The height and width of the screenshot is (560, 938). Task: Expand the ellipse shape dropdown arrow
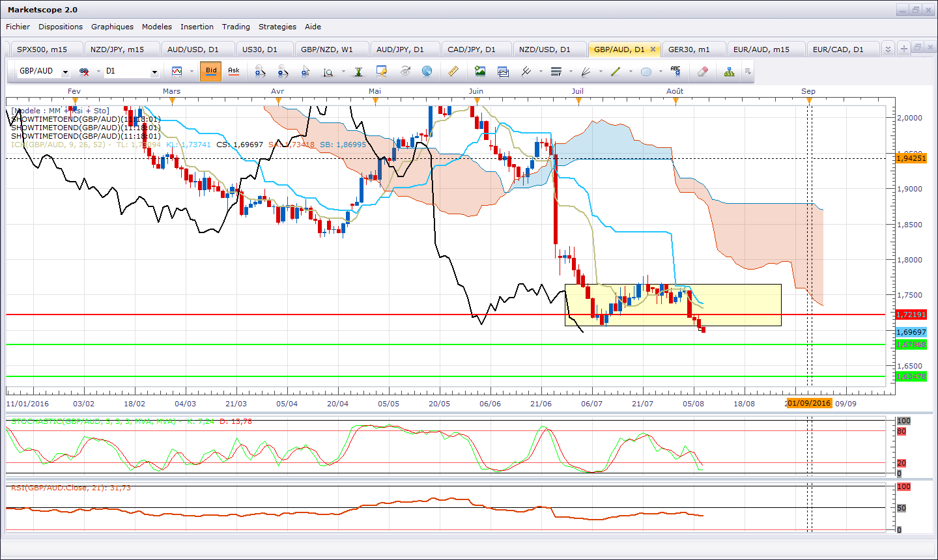pyautogui.click(x=661, y=72)
